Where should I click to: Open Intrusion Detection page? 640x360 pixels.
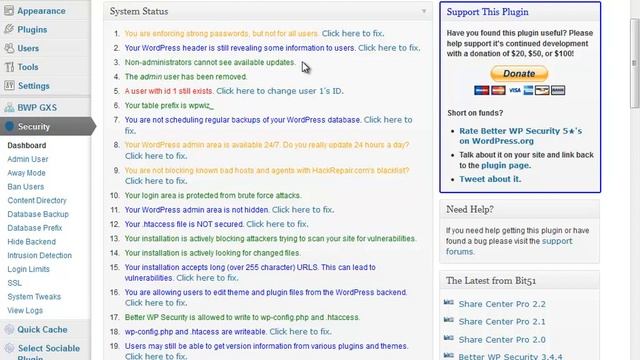(x=40, y=256)
